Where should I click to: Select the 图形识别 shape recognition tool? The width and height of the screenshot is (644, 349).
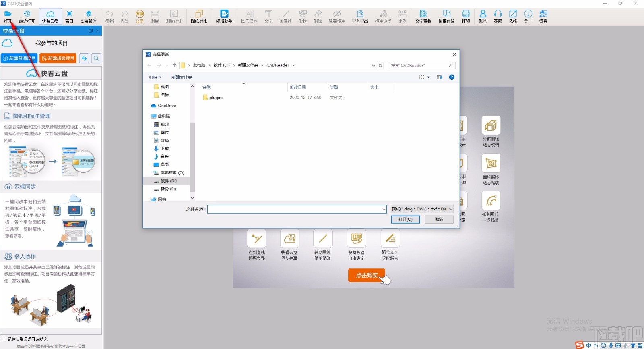249,16
